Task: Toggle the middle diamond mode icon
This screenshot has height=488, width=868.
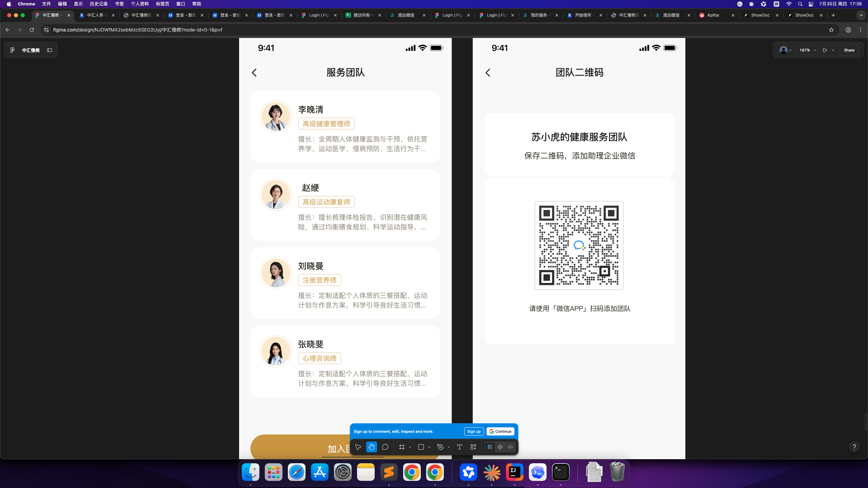Action: pos(500,447)
